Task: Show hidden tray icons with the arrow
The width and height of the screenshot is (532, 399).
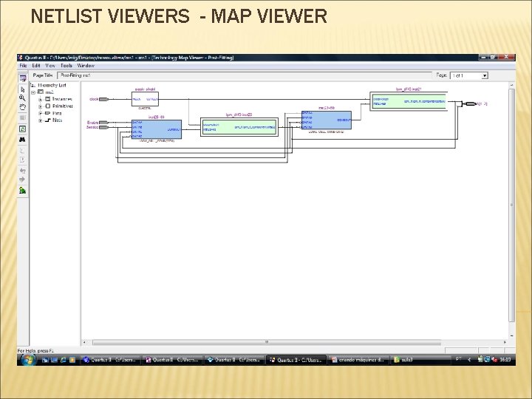Action: pyautogui.click(x=469, y=359)
